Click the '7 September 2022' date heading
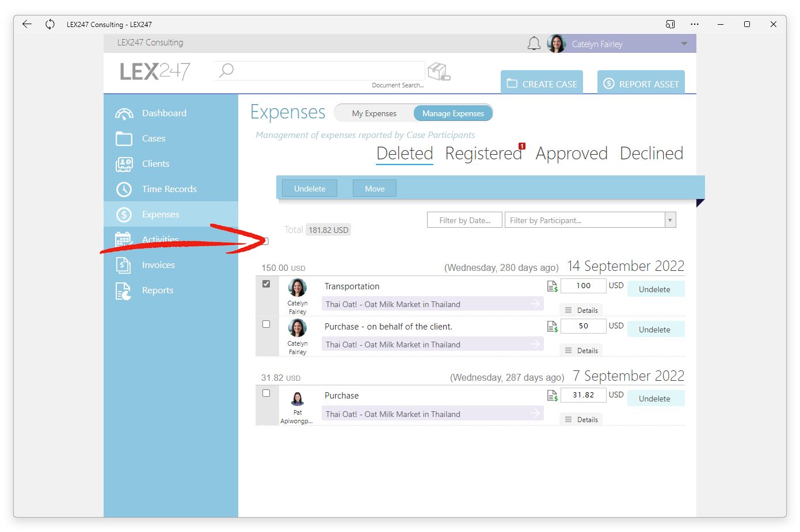 tap(628, 376)
